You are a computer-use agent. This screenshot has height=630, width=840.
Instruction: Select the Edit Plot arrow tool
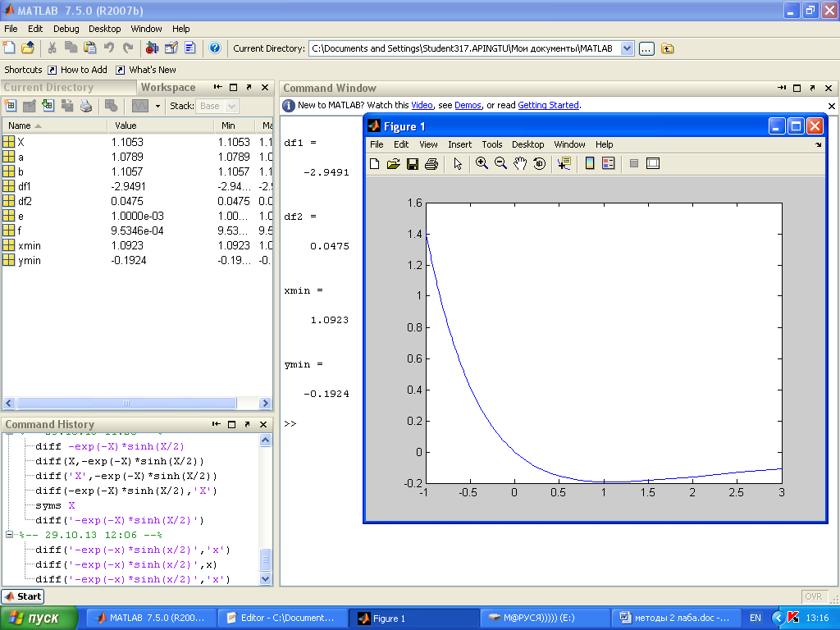(x=458, y=163)
